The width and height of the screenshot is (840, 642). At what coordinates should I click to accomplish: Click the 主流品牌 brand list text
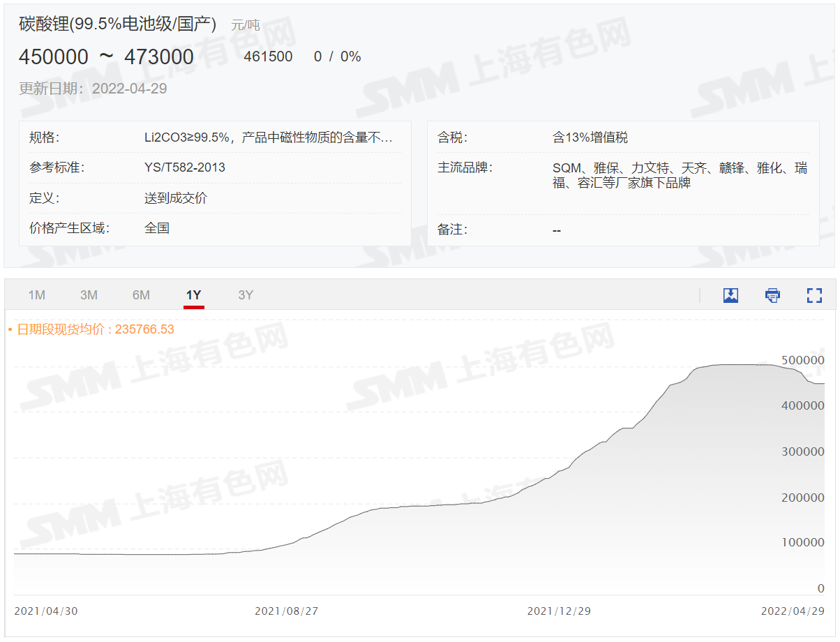(680, 175)
